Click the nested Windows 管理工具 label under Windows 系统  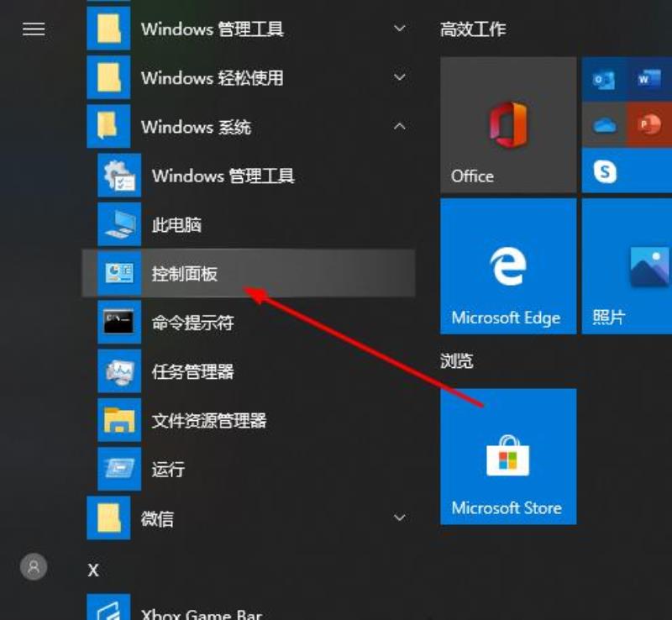[223, 176]
